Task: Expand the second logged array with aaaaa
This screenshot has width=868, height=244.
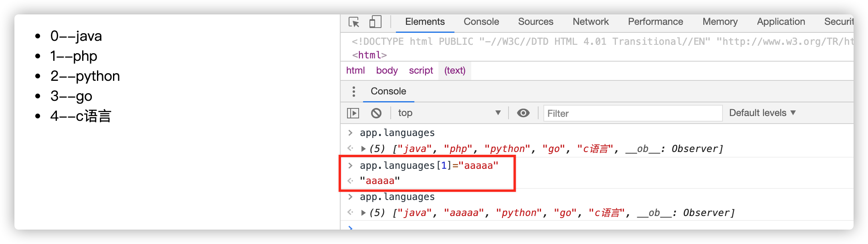Action: [x=363, y=213]
